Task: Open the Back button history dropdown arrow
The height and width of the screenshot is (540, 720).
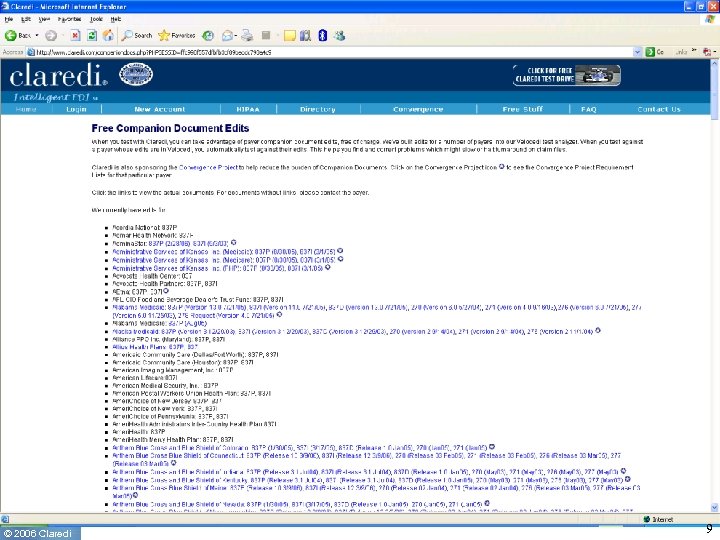Action: click(37, 35)
